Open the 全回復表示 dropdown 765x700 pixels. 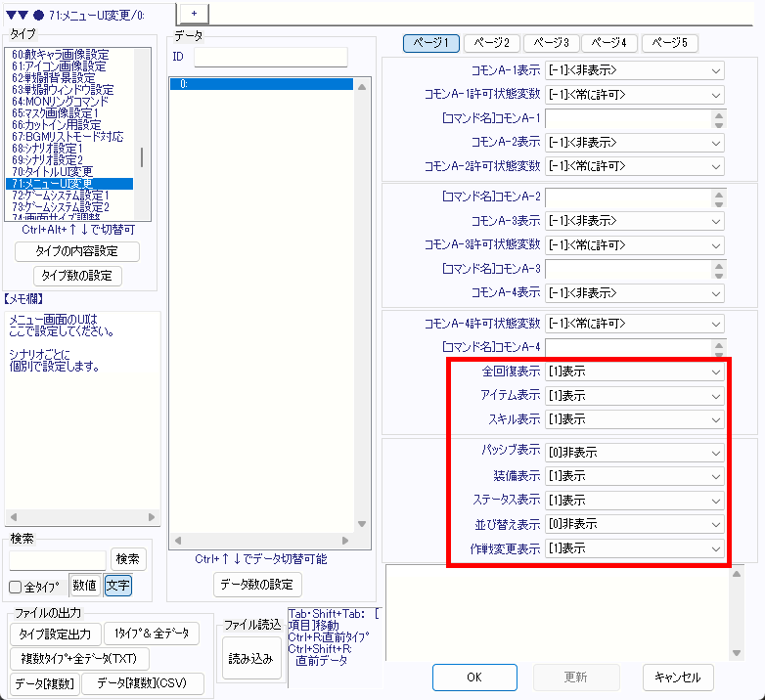coord(635,372)
